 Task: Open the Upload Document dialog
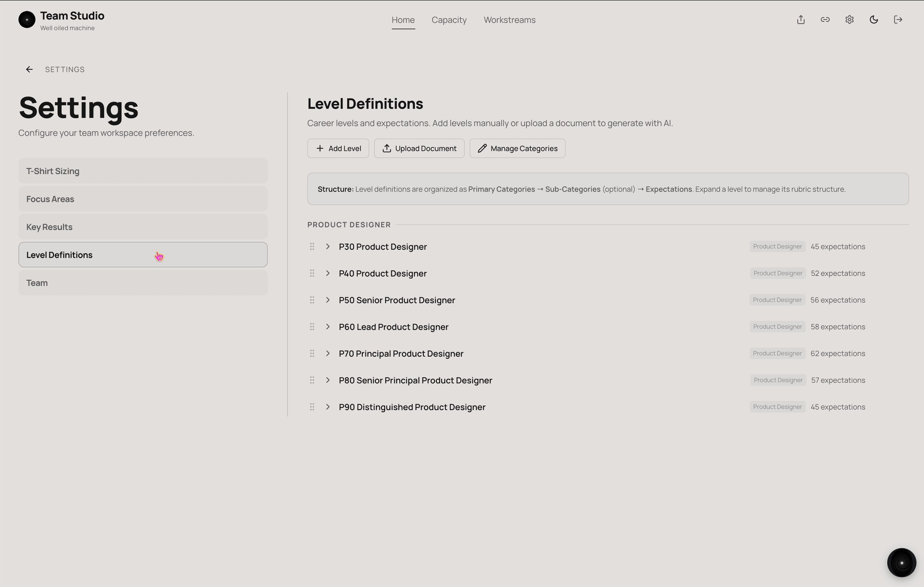419,148
